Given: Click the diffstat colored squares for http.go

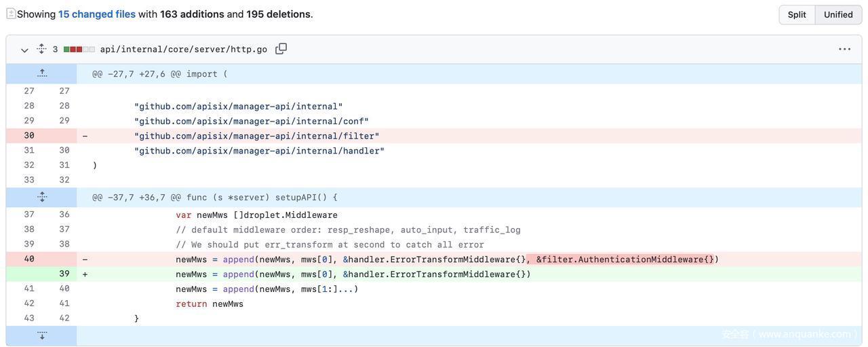Looking at the screenshot, I should [79, 50].
